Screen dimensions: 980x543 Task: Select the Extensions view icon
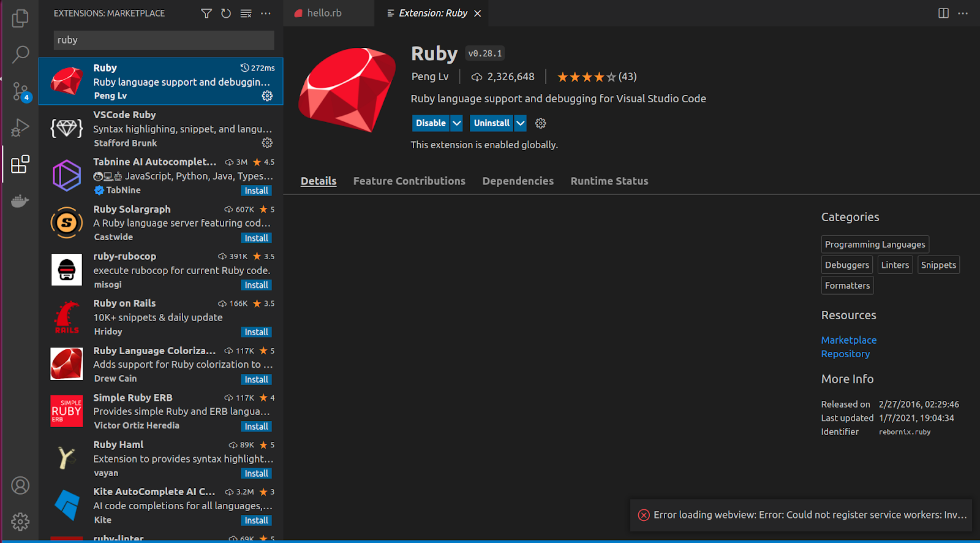click(x=20, y=164)
